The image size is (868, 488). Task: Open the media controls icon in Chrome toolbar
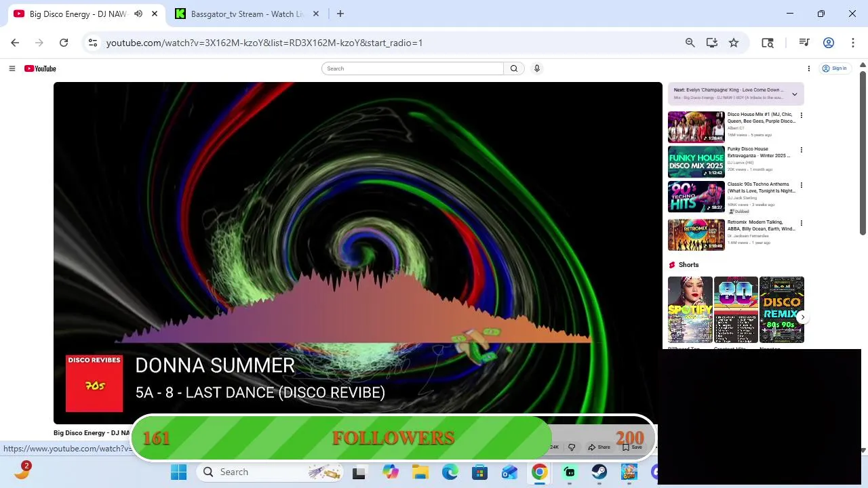[x=804, y=43]
